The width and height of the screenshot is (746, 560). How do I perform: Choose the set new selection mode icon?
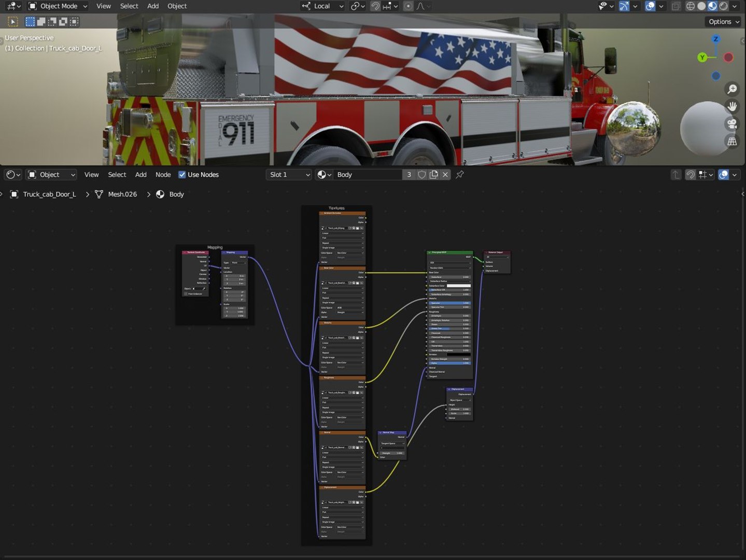click(30, 22)
